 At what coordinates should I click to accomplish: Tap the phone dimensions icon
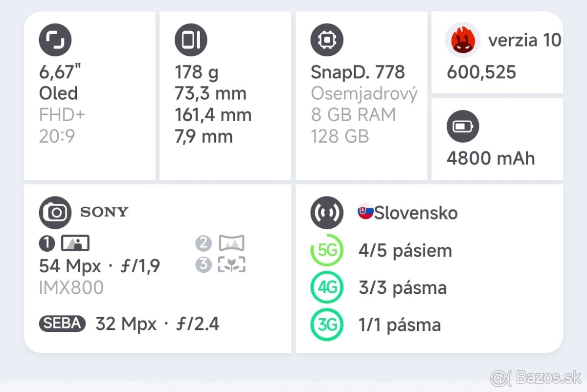pyautogui.click(x=191, y=40)
